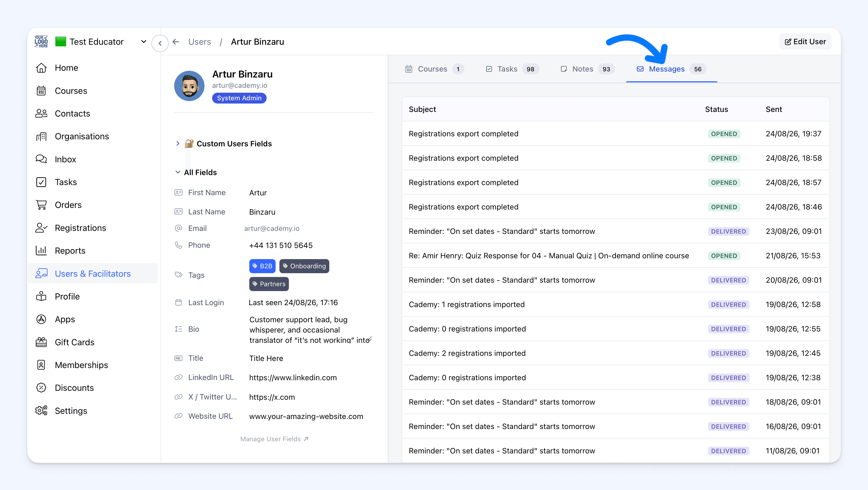Screen dimensions: 868x490
Task: Click the Subject column header
Action: point(422,109)
